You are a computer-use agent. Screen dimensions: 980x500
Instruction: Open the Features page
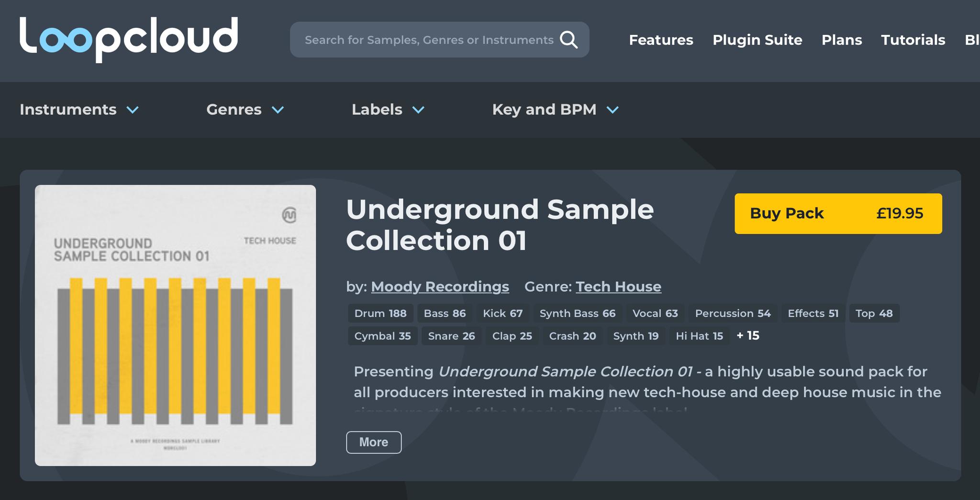[x=661, y=40]
